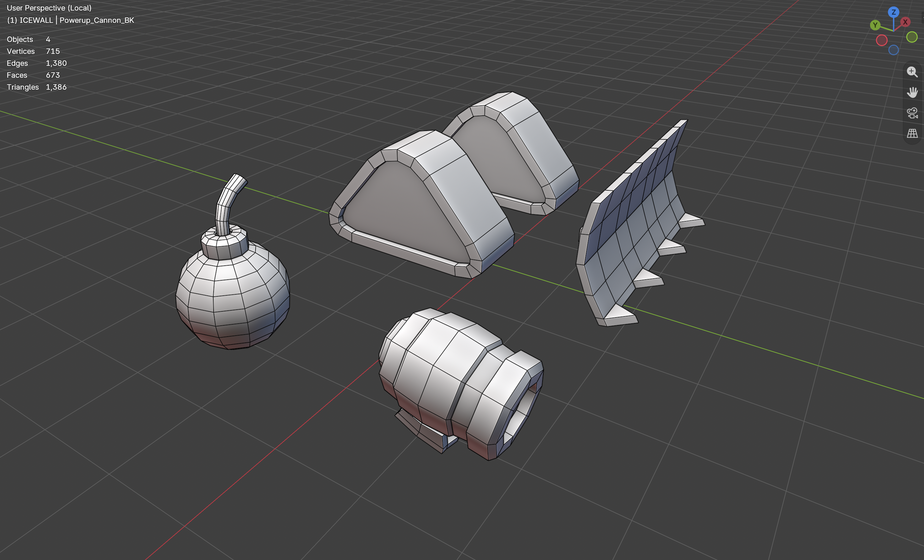Click the negative Z blue circle on gizmo
Viewport: 924px width, 560px height.
pyautogui.click(x=894, y=50)
